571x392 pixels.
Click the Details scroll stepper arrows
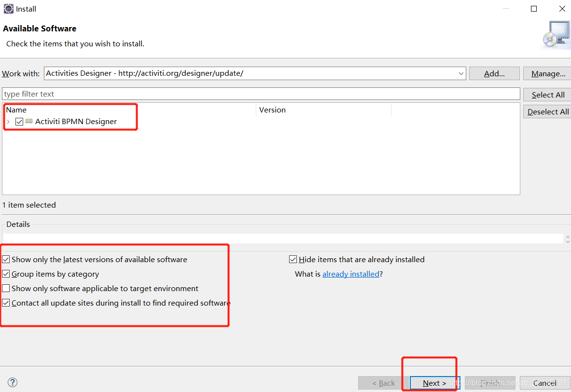(567, 239)
